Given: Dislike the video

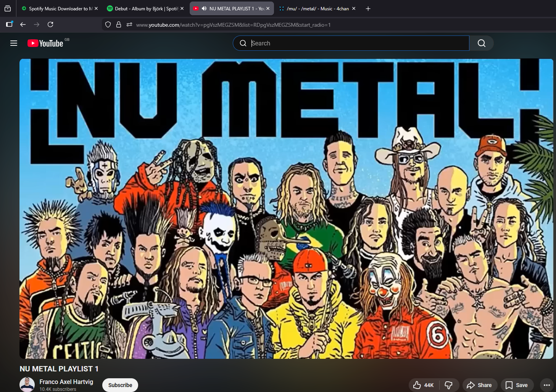Looking at the screenshot, I should [x=449, y=385].
